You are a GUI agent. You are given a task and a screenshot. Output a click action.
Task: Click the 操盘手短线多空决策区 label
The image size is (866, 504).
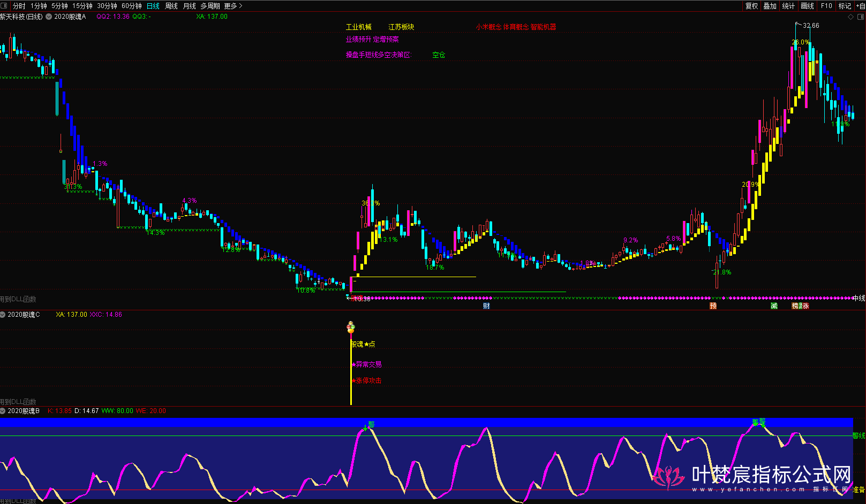click(379, 55)
